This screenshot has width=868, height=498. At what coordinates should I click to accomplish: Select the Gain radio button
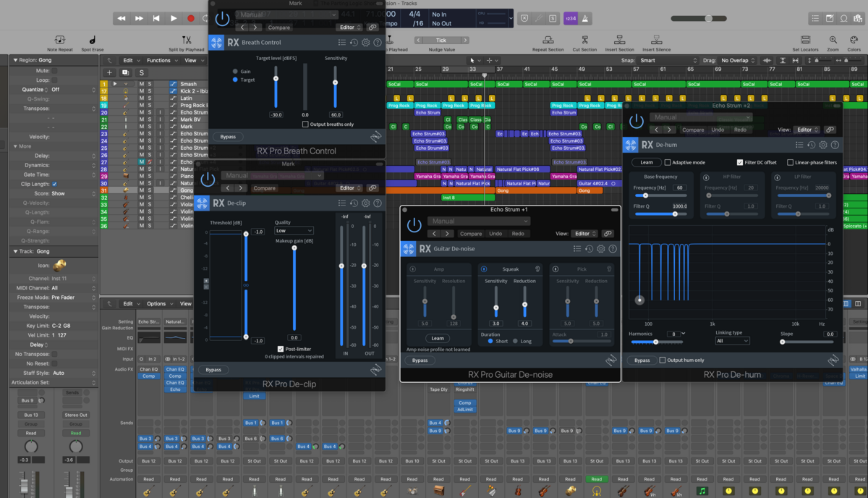tap(236, 72)
